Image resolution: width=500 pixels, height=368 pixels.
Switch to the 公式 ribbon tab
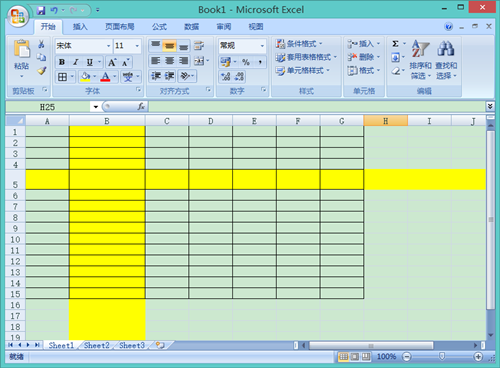tap(159, 27)
